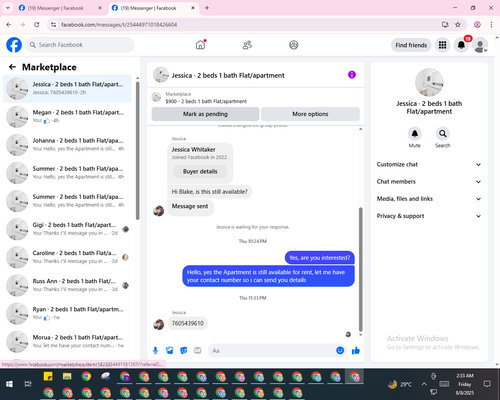Open a new browser tab
Screen dimensions: 500x400
207,8
